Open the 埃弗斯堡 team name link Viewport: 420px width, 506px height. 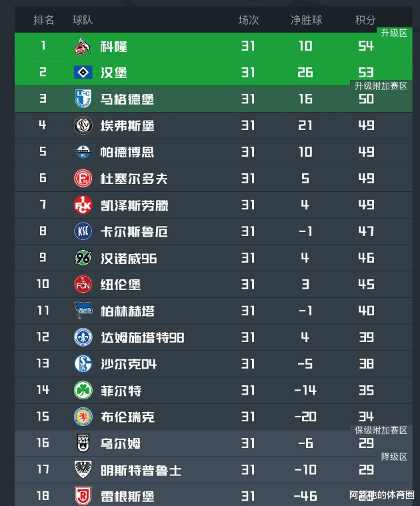pos(127,125)
